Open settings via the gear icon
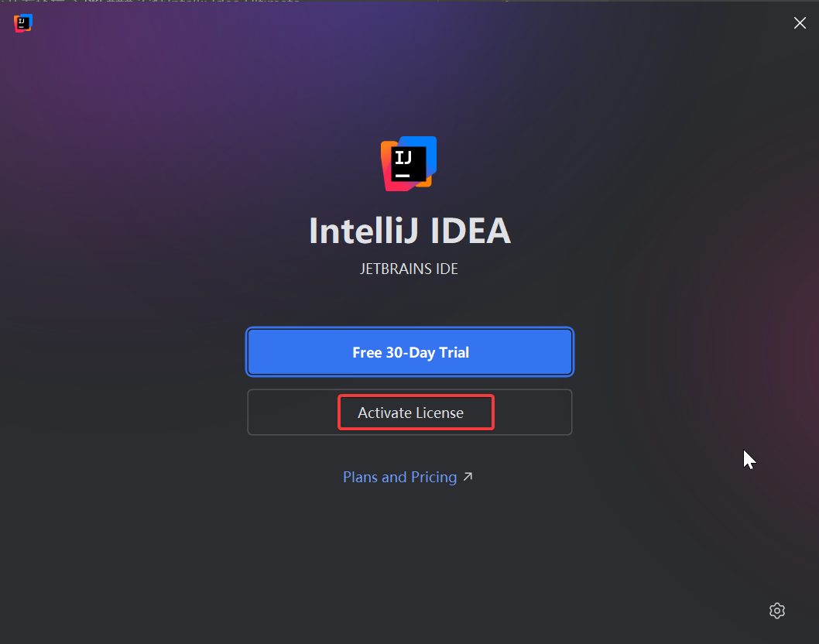The image size is (819, 644). click(777, 611)
